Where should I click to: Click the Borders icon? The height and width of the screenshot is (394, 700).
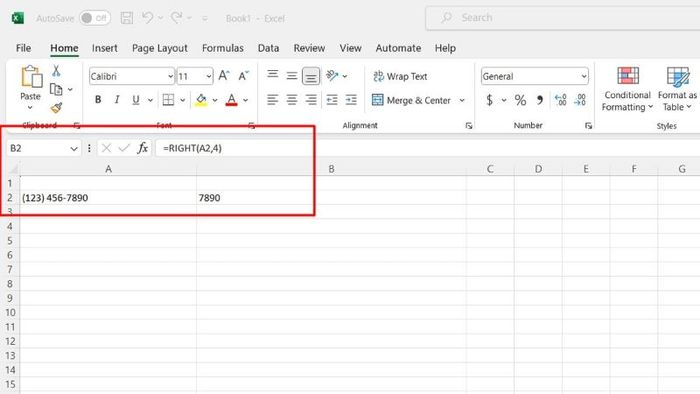(168, 100)
